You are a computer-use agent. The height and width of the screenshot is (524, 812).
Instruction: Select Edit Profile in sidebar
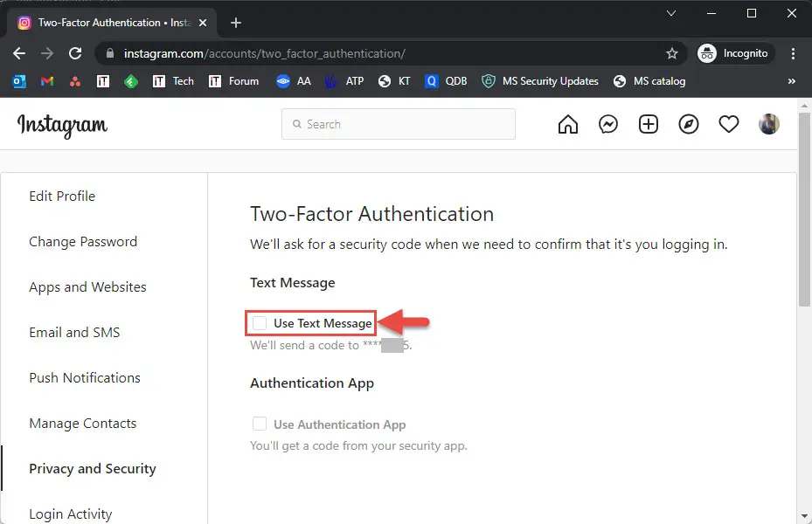coord(62,196)
